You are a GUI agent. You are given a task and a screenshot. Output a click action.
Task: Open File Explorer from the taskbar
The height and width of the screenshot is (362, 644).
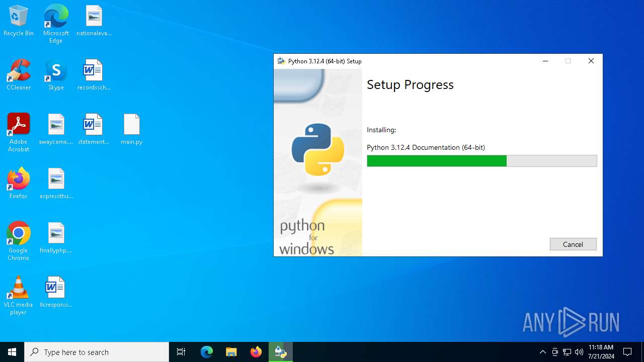(231, 352)
